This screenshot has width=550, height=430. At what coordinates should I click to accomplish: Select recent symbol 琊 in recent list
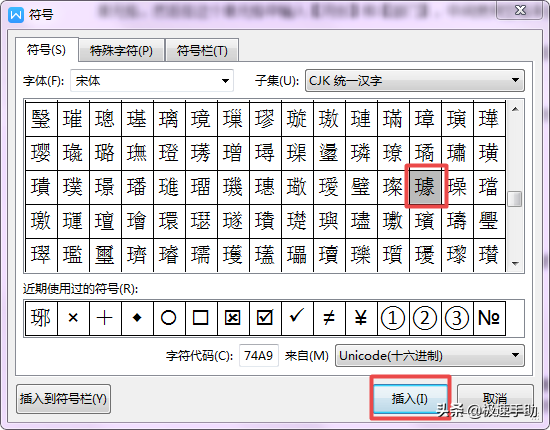click(41, 318)
